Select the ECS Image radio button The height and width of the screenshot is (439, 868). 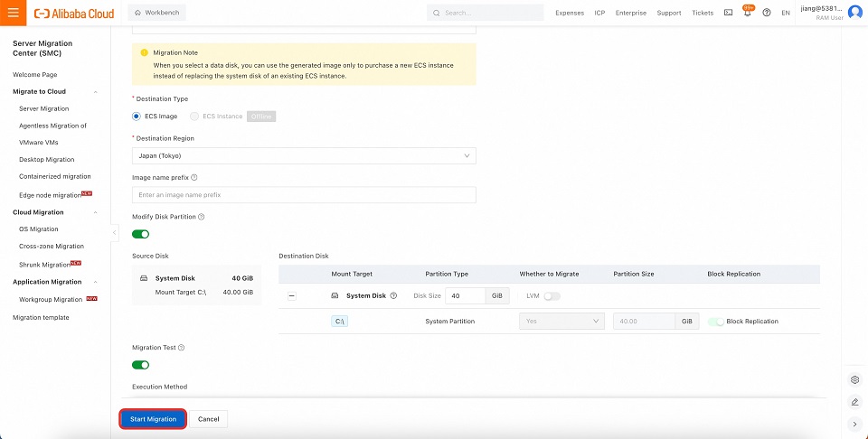pyautogui.click(x=137, y=117)
